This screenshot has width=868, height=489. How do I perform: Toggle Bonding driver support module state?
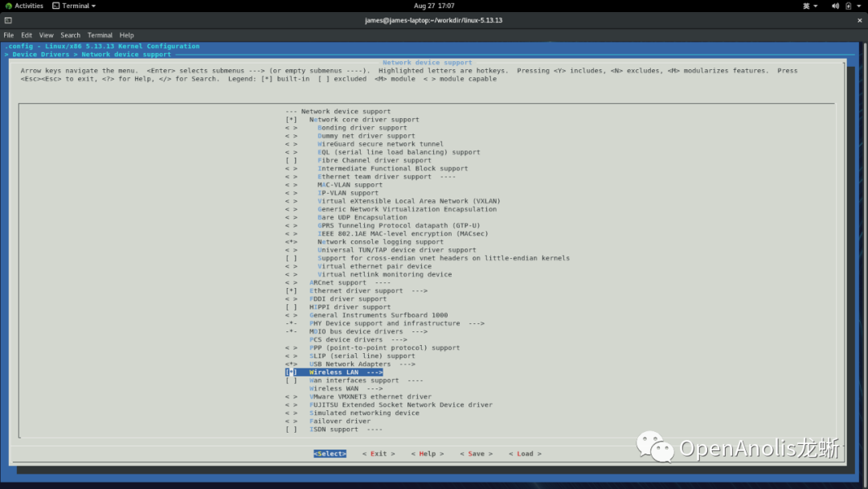click(x=291, y=128)
